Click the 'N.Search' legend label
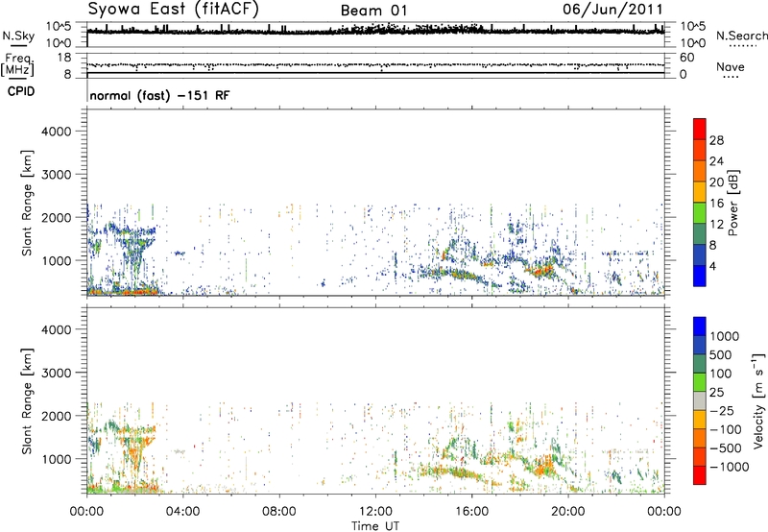This screenshot has width=768, height=532. tap(741, 36)
